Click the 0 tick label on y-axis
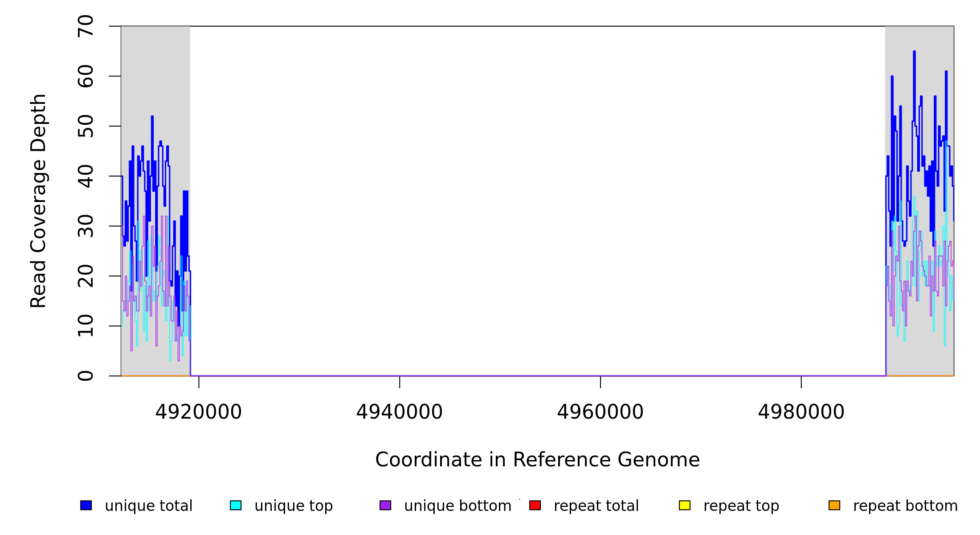Image resolution: width=980 pixels, height=535 pixels. tap(86, 376)
